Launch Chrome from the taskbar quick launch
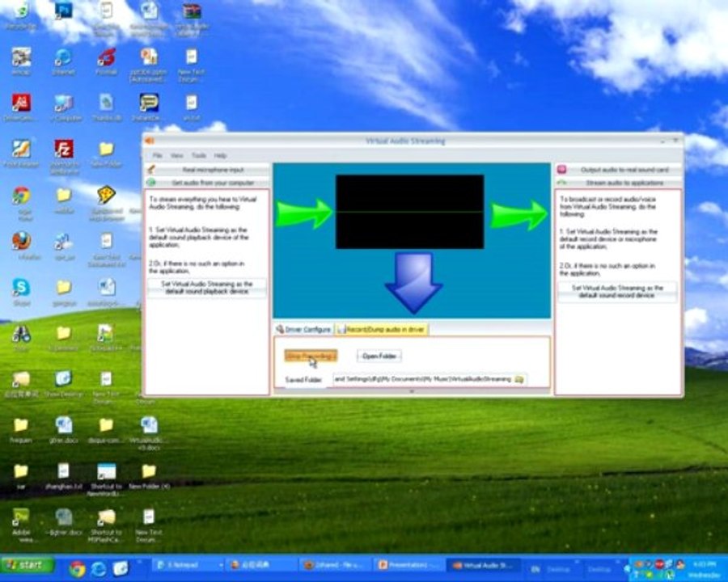Viewport: 728px width, 582px height. pos(77,568)
